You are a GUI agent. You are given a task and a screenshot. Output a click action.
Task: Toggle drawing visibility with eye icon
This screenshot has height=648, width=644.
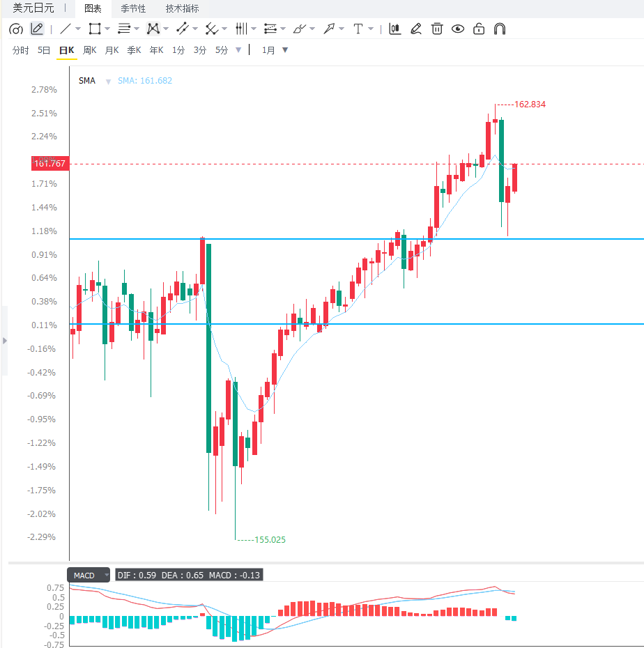click(x=458, y=29)
